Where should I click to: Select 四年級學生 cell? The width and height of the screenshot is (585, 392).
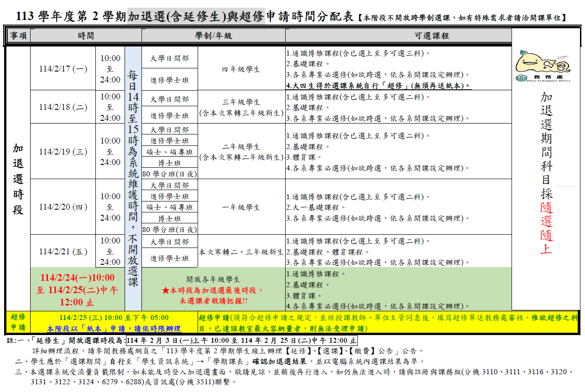pyautogui.click(x=241, y=69)
